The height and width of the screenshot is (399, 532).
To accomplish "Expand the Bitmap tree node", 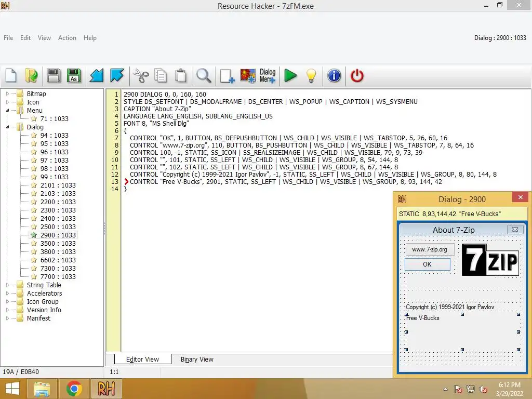I will [x=7, y=94].
